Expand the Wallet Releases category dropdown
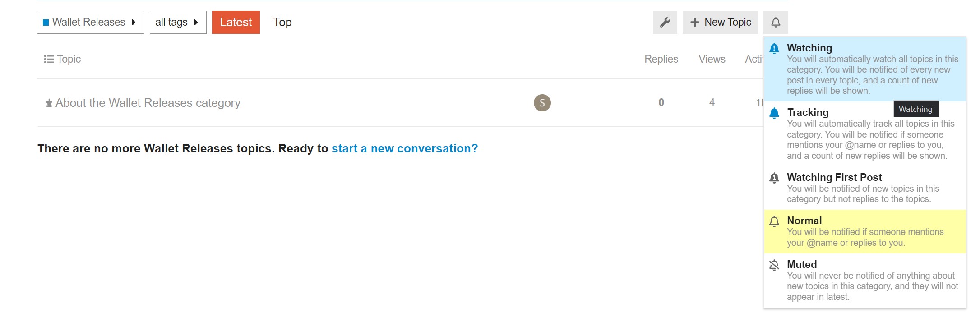 click(x=91, y=22)
